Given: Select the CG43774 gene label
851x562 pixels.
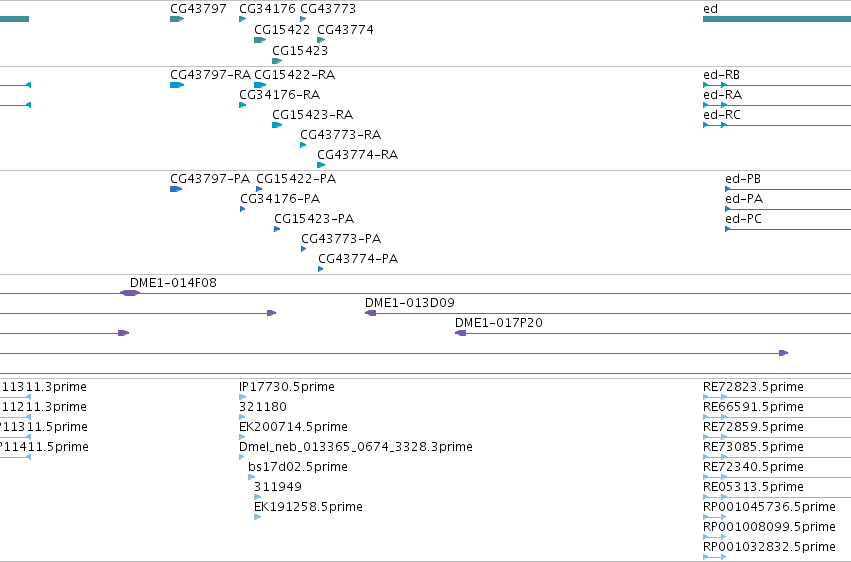Looking at the screenshot, I should pos(345,29).
